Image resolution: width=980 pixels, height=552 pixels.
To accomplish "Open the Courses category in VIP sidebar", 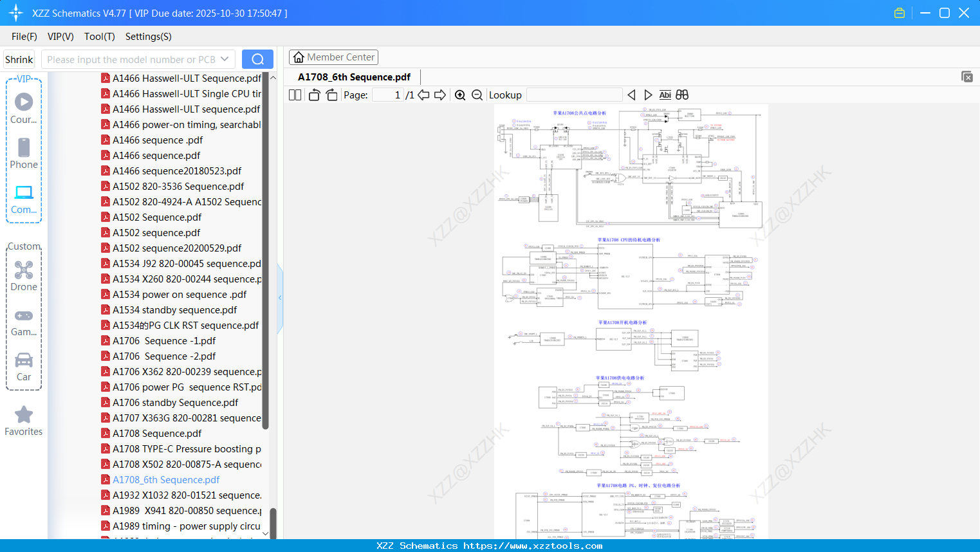I will click(x=24, y=108).
